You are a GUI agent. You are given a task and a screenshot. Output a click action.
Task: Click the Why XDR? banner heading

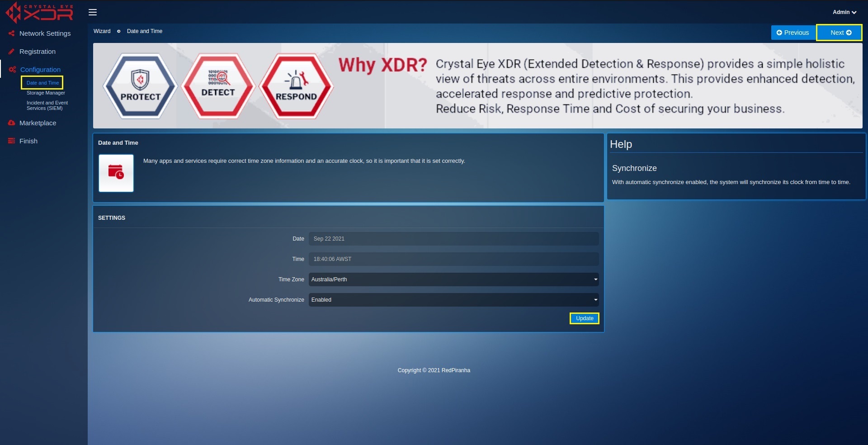382,65
